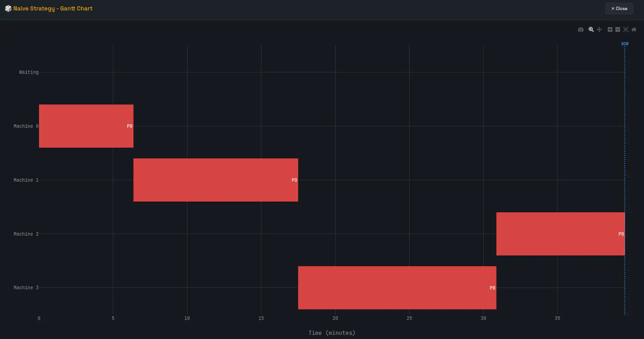Select the P0 bar on Machine 0
This screenshot has height=339, width=644.
click(x=86, y=126)
